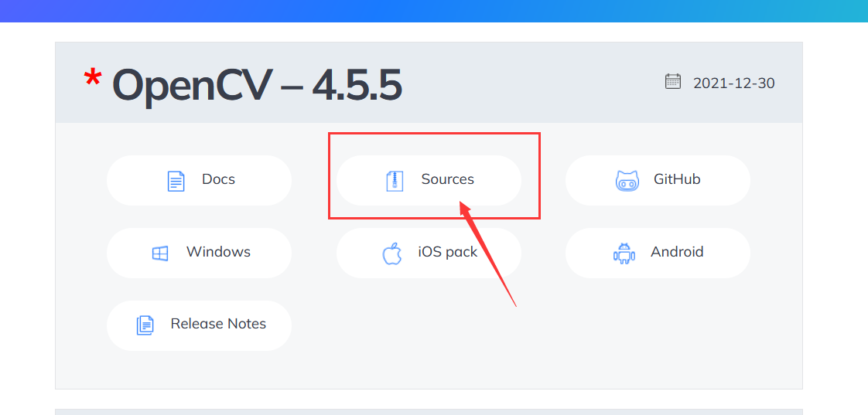Open the Docs button
The height and width of the screenshot is (415, 868).
(x=200, y=180)
